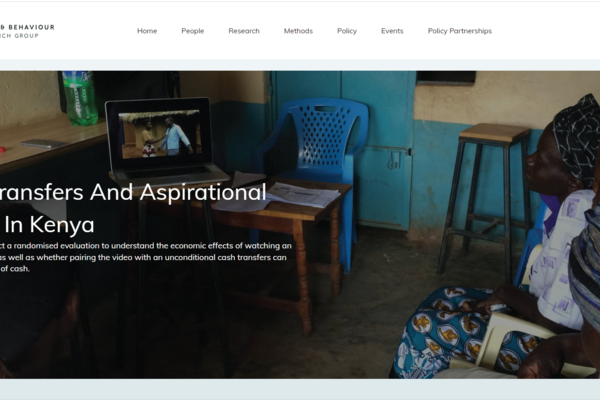
Task: Click the Behaviour Research Group logo text
Action: [27, 27]
